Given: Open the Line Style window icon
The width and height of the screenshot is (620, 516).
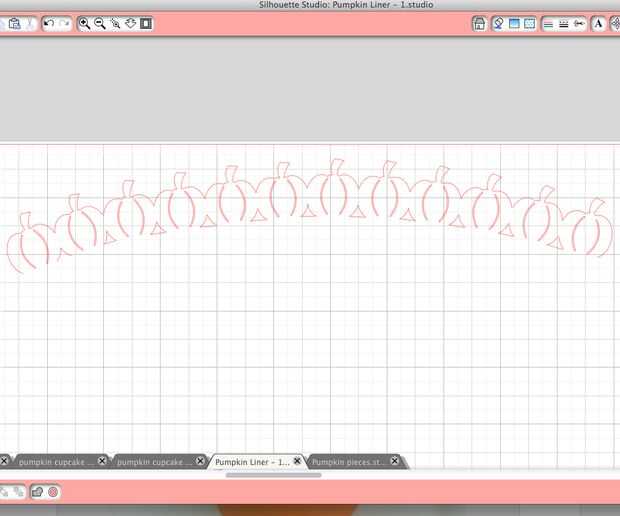Looking at the screenshot, I should point(563,24).
